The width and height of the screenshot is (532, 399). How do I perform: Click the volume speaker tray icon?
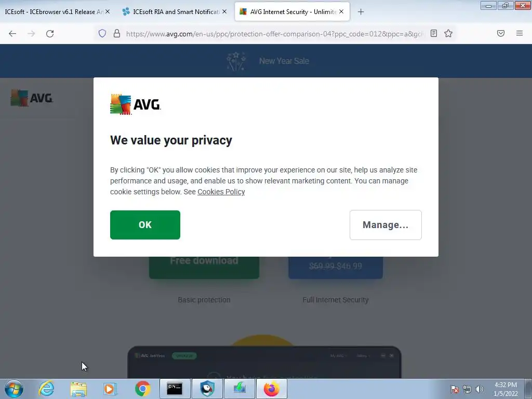pos(480,389)
